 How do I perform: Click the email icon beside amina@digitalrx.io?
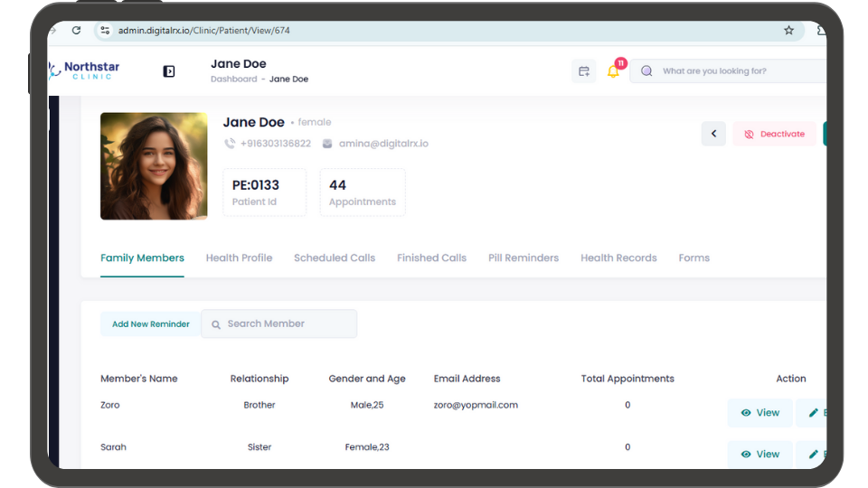point(327,144)
